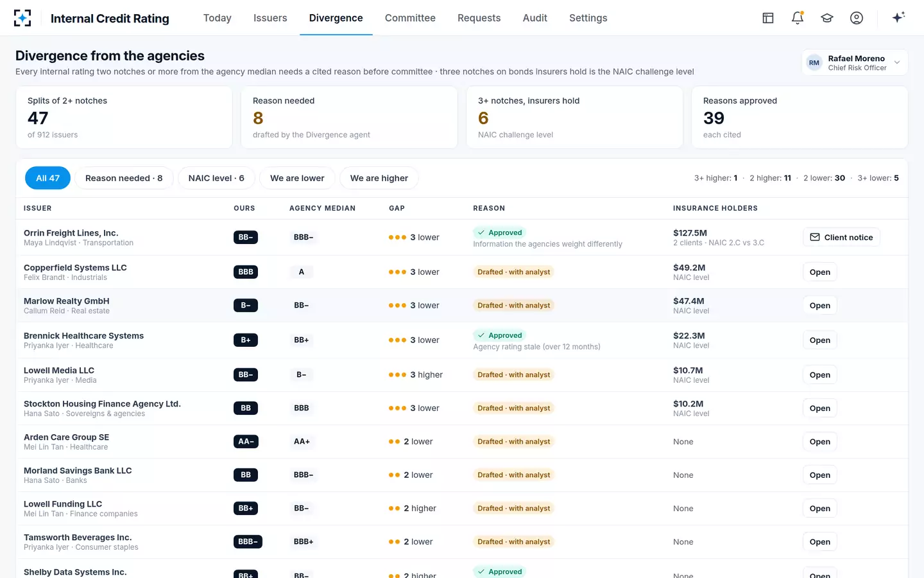Screen dimensions: 924x578
Task: Filter by Reason needed · 8
Action: click(124, 178)
